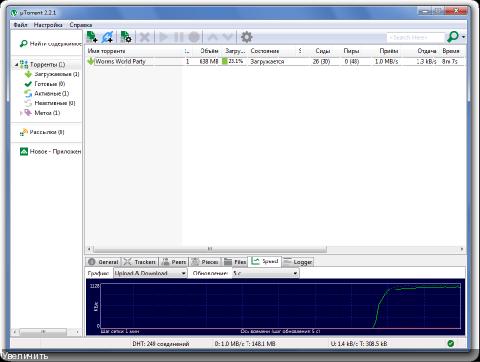Click the Загружается status cell
This screenshot has height=362, width=480.
point(267,62)
